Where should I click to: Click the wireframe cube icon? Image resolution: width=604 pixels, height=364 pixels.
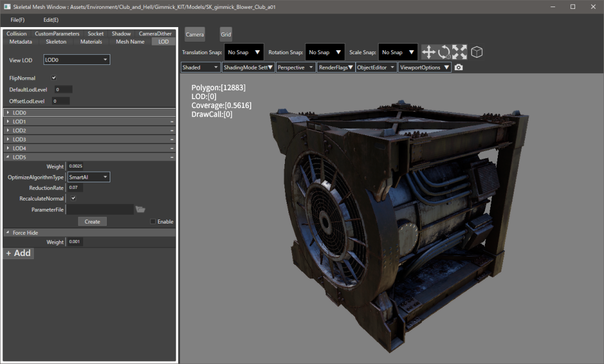[x=477, y=52]
